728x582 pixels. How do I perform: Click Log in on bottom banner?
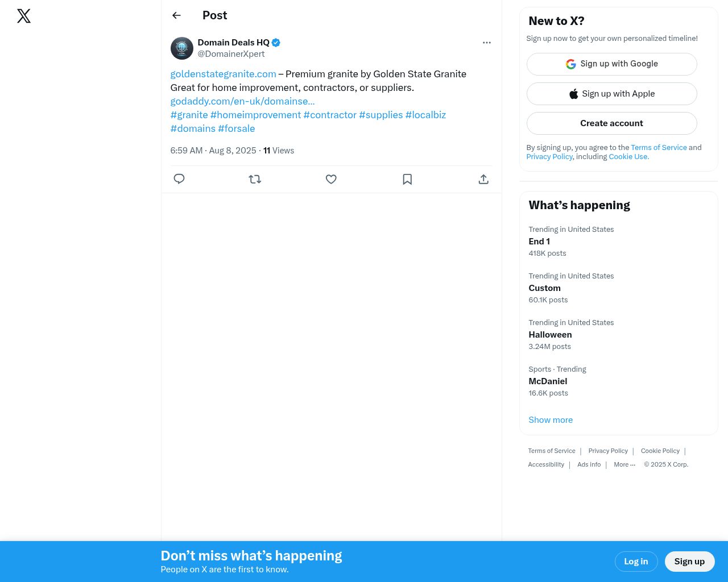tap(636, 562)
